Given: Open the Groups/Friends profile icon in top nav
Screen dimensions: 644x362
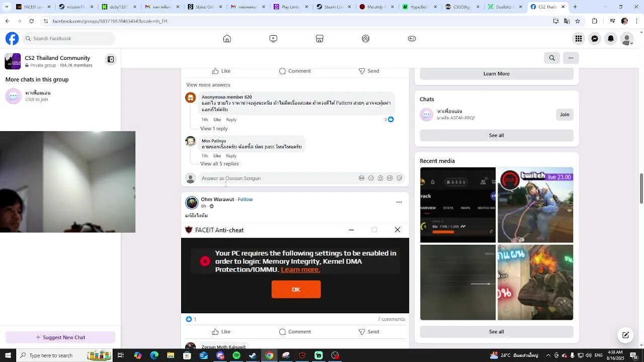Looking at the screenshot, I should (x=366, y=39).
